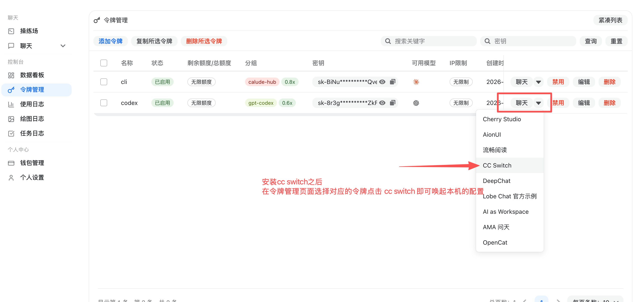Screen dimensions: 644x302
Task: Focus the 搜索关键字 search input
Action: click(x=429, y=41)
